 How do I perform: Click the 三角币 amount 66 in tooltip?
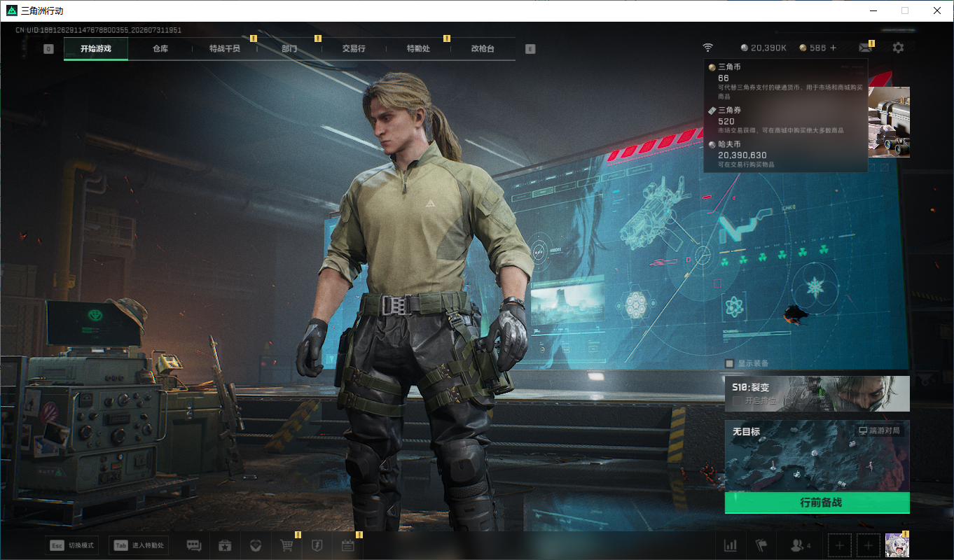pos(724,78)
